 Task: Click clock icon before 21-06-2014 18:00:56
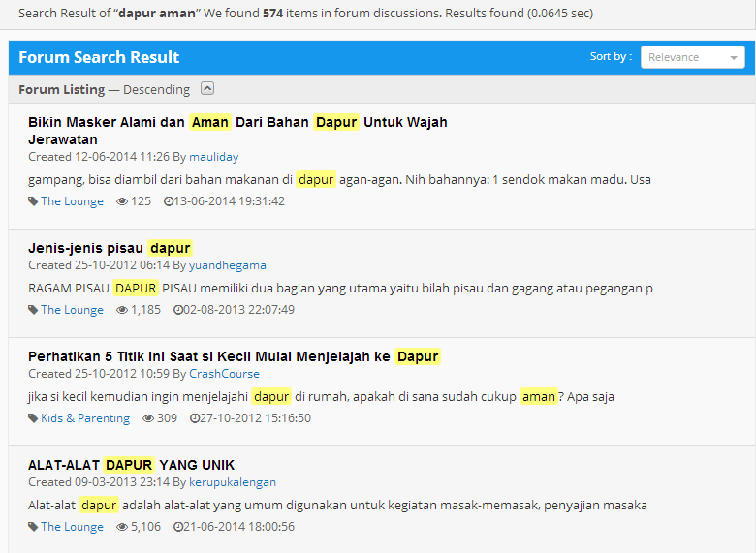178,527
